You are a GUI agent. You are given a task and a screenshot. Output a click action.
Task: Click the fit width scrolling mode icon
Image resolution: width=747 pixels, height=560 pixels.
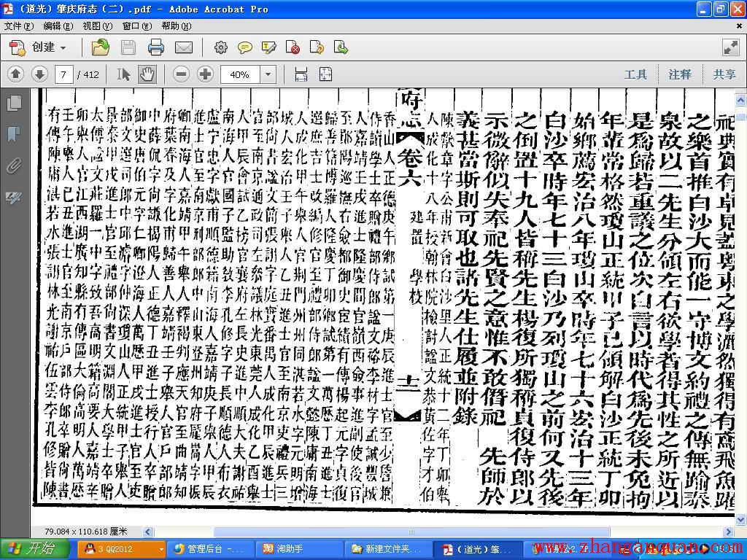click(301, 74)
